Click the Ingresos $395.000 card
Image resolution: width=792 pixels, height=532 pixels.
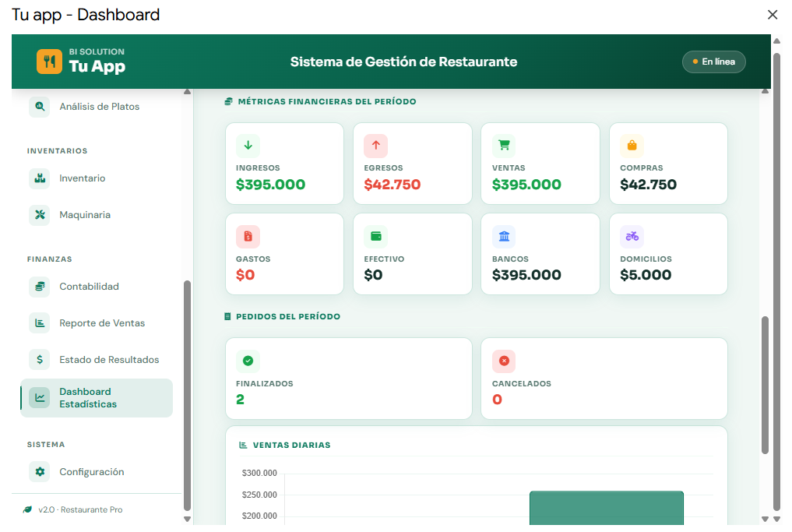(284, 164)
